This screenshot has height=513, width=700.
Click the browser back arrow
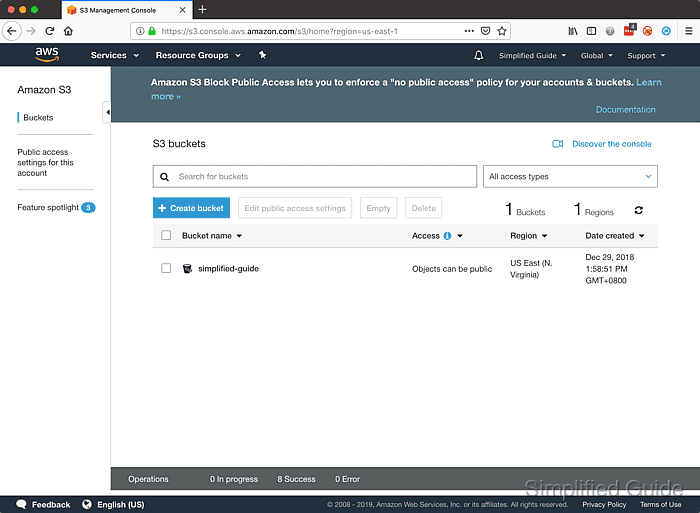click(x=12, y=31)
